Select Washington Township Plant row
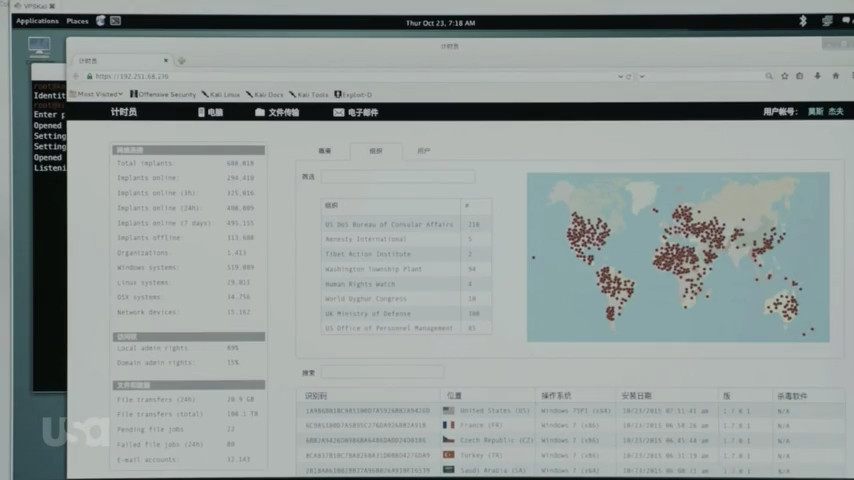Viewport: 854px width, 480px height. [x=406, y=269]
